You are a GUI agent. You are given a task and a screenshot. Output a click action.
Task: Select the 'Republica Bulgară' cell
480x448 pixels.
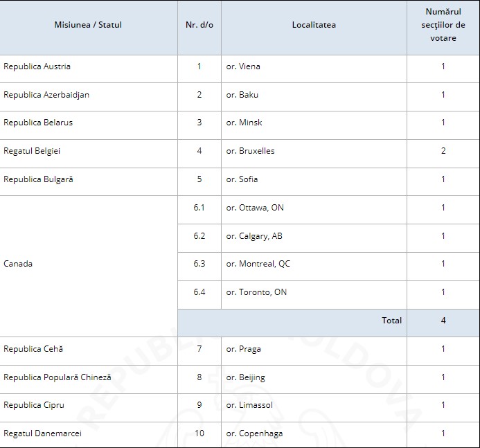point(89,182)
